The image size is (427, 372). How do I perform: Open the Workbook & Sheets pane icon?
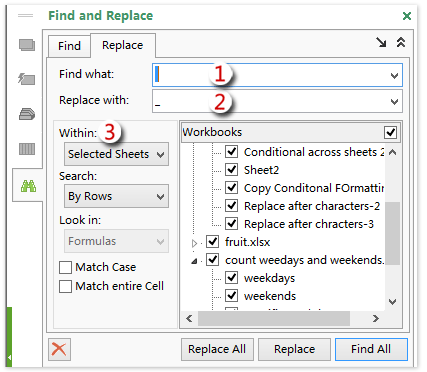[x=27, y=45]
